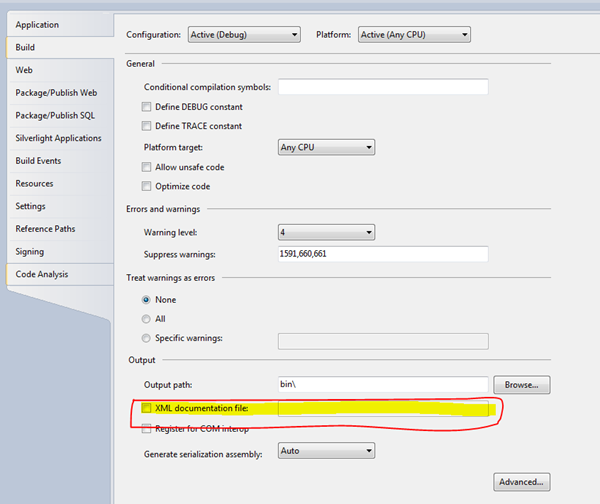This screenshot has height=504, width=600.
Task: Open the Build Events tab
Action: pos(60,161)
